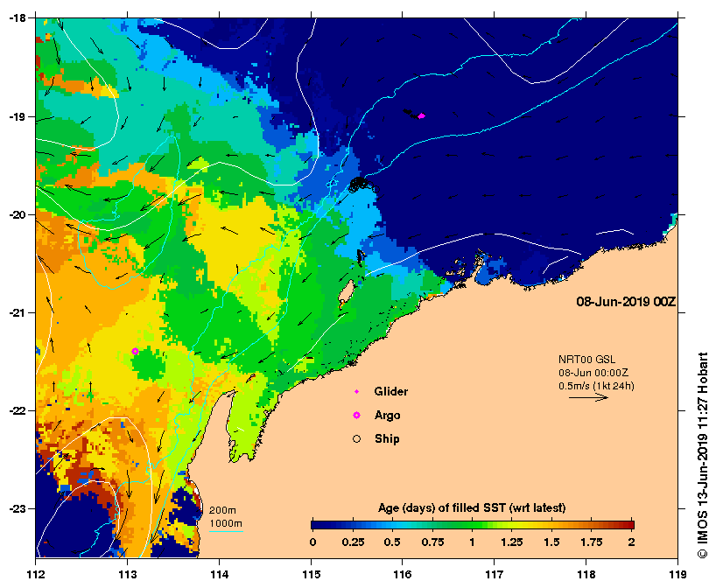Click the magenta Argo float marker on the map
This screenshot has height=588, width=716.
(135, 351)
